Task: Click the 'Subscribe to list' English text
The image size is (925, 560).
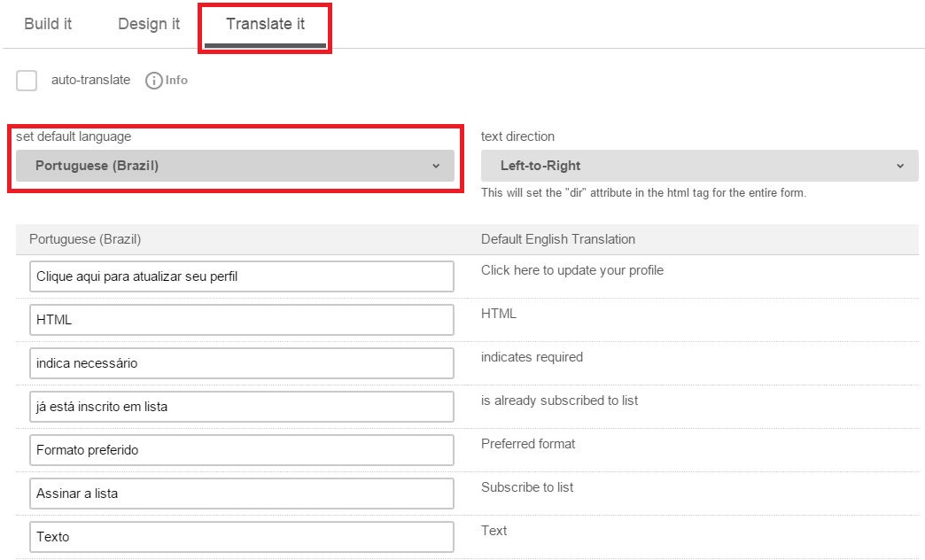Action: pyautogui.click(x=527, y=486)
